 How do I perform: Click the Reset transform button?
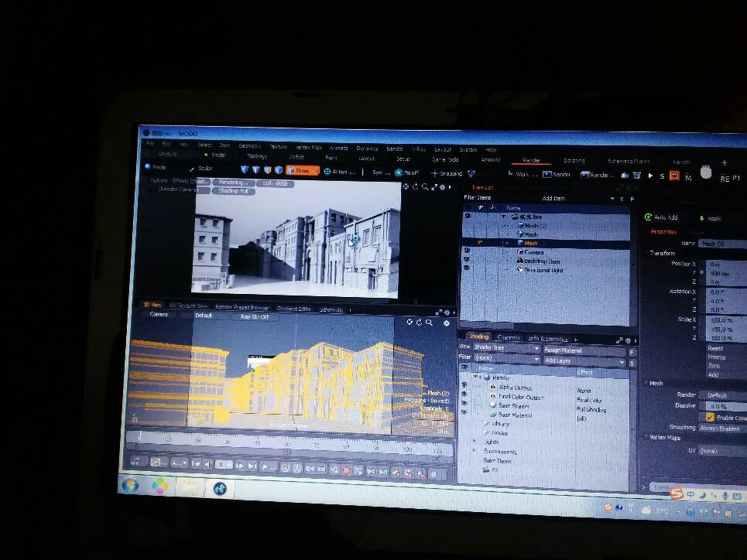(727, 348)
